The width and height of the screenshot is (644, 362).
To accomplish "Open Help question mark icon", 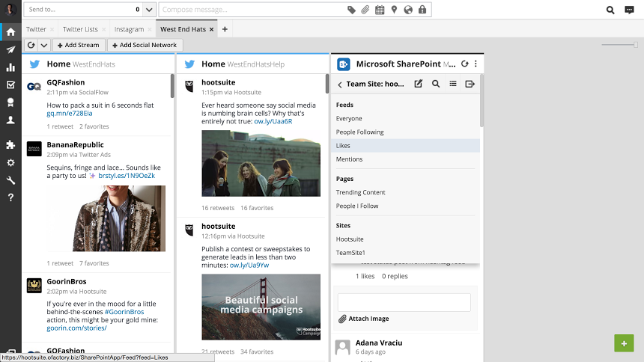I will coord(10,197).
